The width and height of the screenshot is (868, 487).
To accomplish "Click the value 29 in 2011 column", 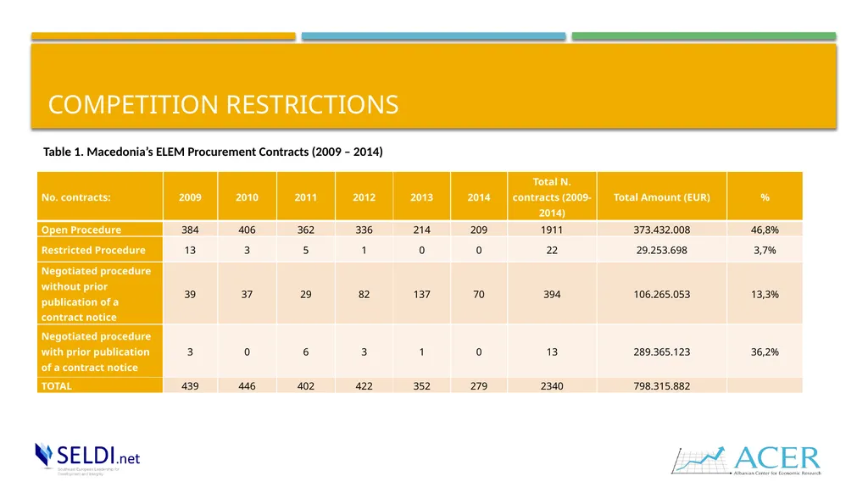I will [305, 295].
